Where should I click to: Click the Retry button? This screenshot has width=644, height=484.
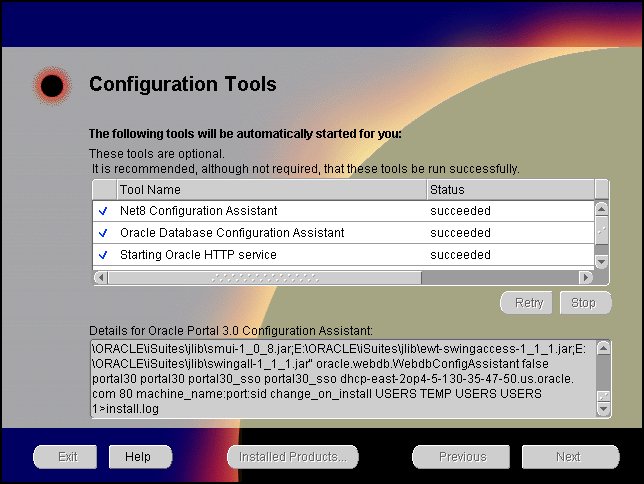click(x=526, y=303)
